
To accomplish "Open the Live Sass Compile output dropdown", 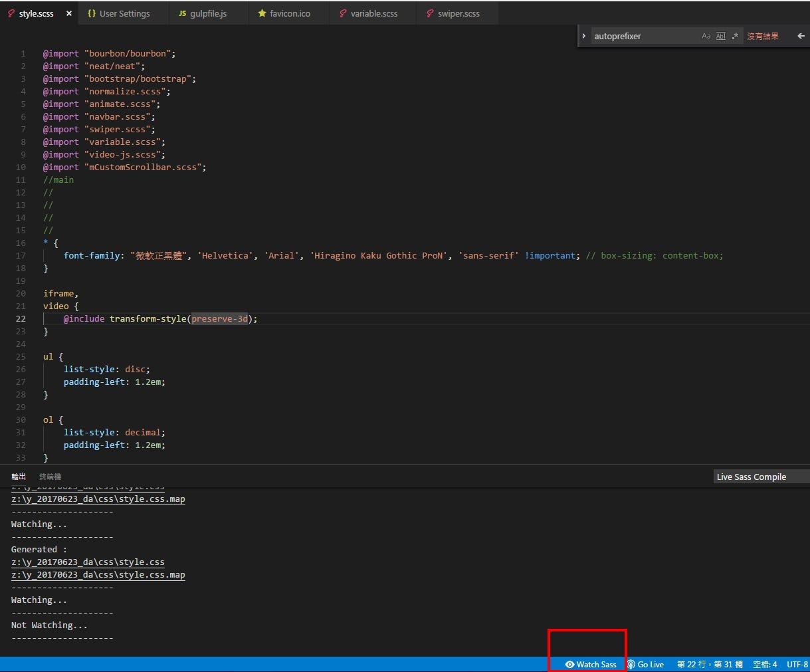I will click(x=760, y=477).
